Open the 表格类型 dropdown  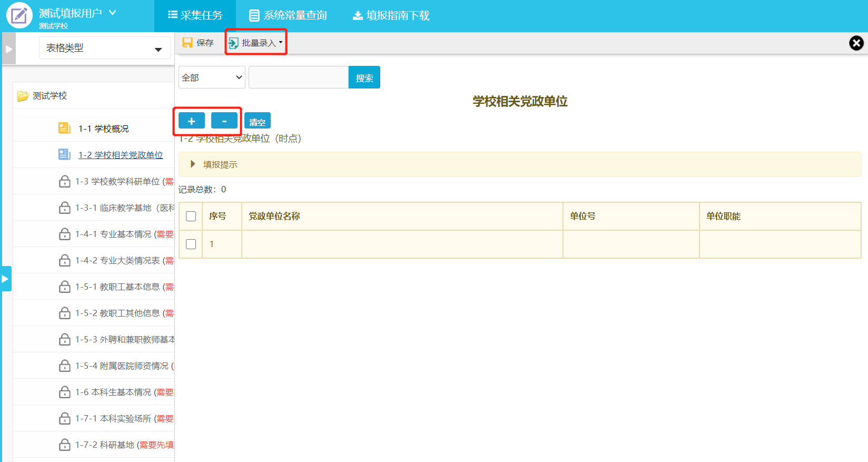coord(104,48)
